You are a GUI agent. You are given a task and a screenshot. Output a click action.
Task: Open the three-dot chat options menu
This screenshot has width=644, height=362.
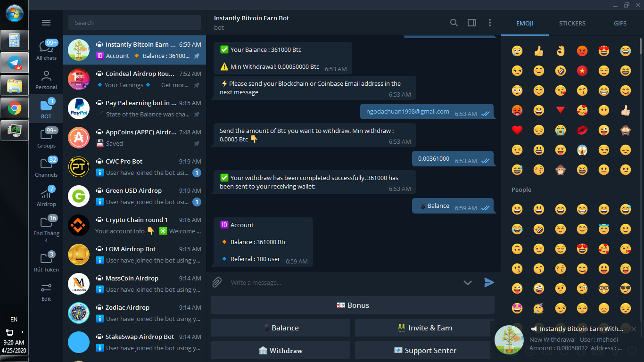(490, 23)
